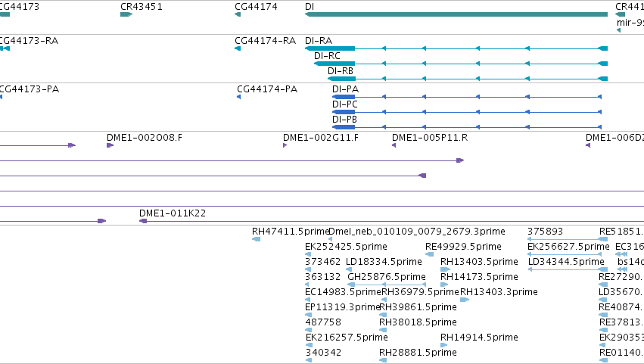644x364 pixels.
Task: Click the RH13403.3prime EST label
Action: (499, 292)
